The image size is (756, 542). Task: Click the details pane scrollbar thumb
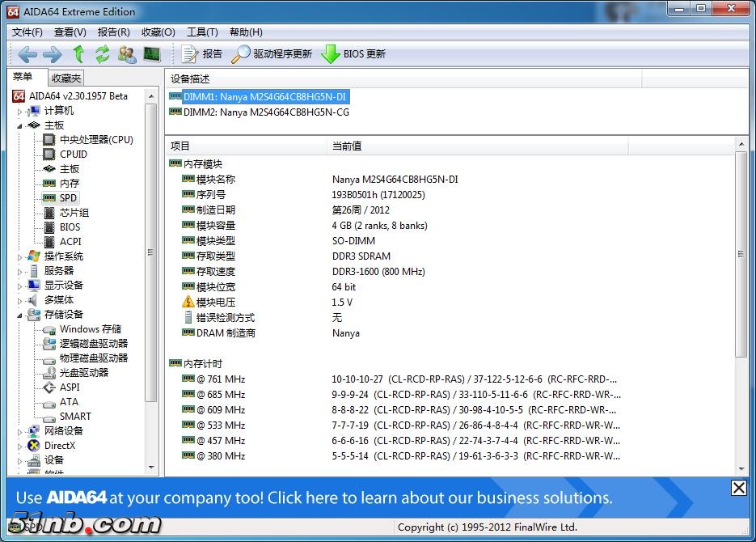coord(741,254)
